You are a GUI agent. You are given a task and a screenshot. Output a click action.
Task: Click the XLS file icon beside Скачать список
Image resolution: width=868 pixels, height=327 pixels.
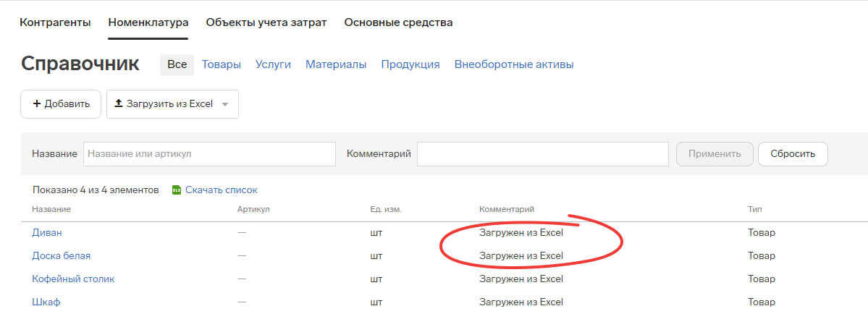coord(177,190)
